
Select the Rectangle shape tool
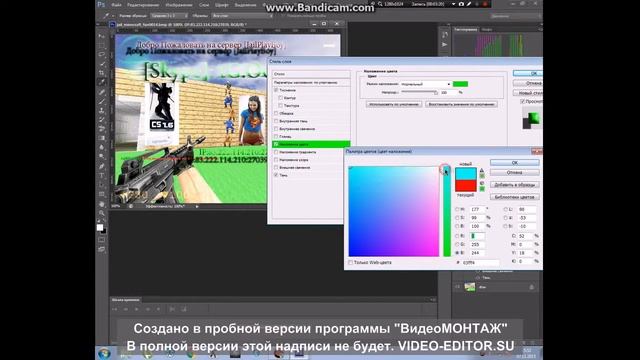pos(101,194)
